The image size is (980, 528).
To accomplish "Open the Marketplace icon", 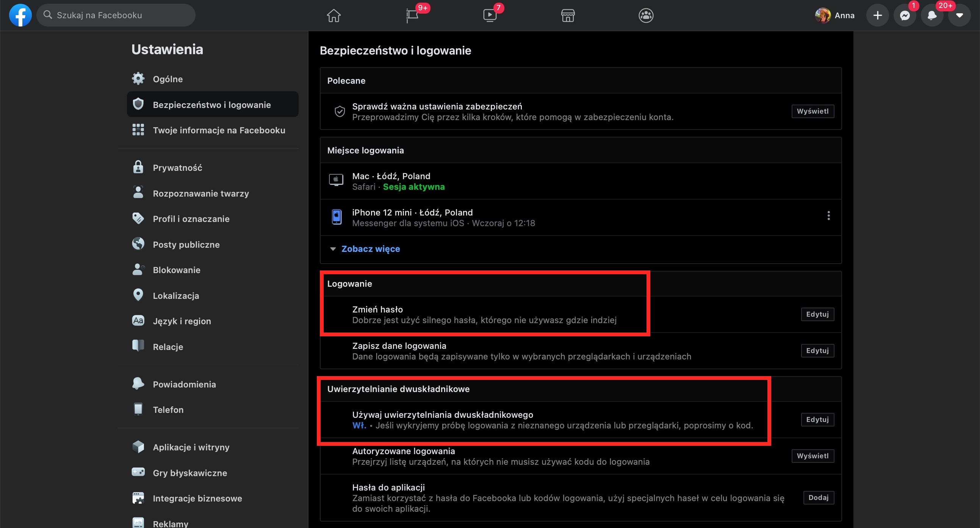I will [x=568, y=16].
